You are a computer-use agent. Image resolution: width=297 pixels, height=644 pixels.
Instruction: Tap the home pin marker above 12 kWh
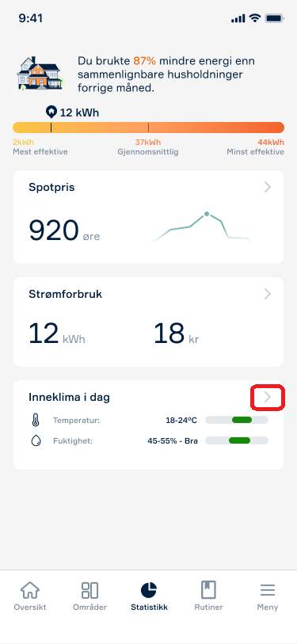pyautogui.click(x=51, y=112)
